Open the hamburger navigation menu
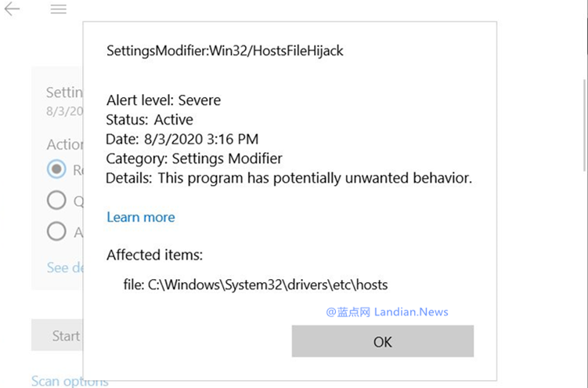588x388 pixels. coord(59,9)
